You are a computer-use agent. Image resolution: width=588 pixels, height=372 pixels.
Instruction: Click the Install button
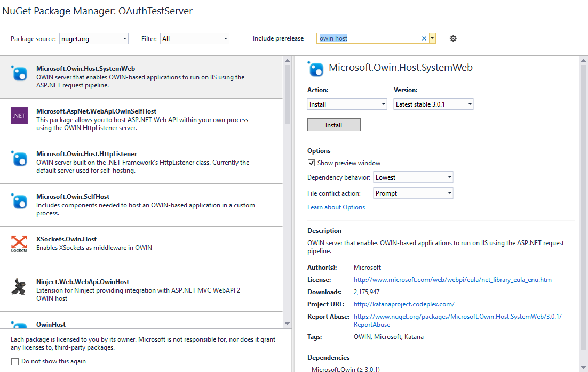click(333, 124)
